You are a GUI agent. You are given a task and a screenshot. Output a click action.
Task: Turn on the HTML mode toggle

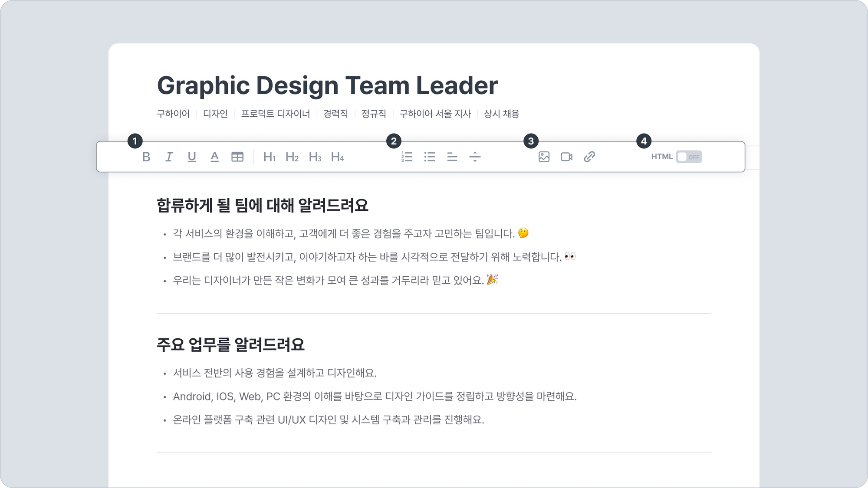coord(689,157)
